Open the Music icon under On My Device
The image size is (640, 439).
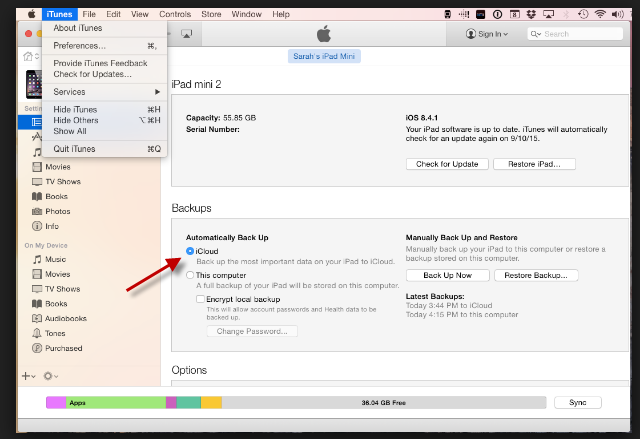(x=37, y=259)
